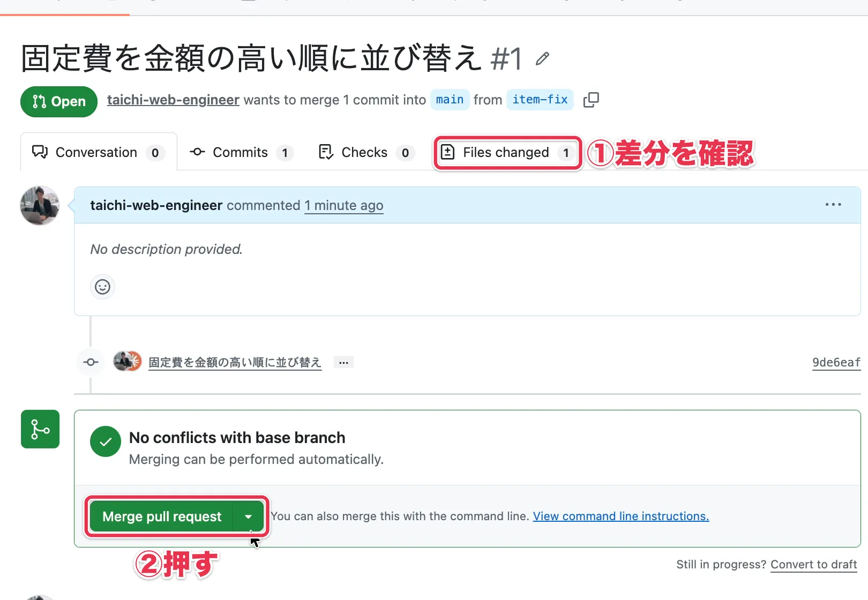Click the 'No conflicts with base branch' text
868x600 pixels.
(237, 438)
